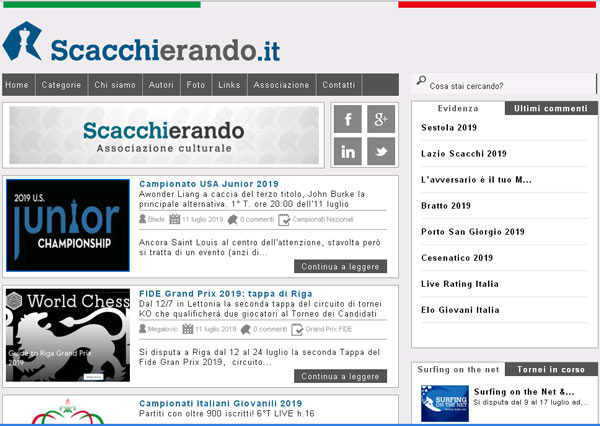Open the Campionati Italiani Giovanili 2019 headline
The image size is (600, 426).
[221, 403]
